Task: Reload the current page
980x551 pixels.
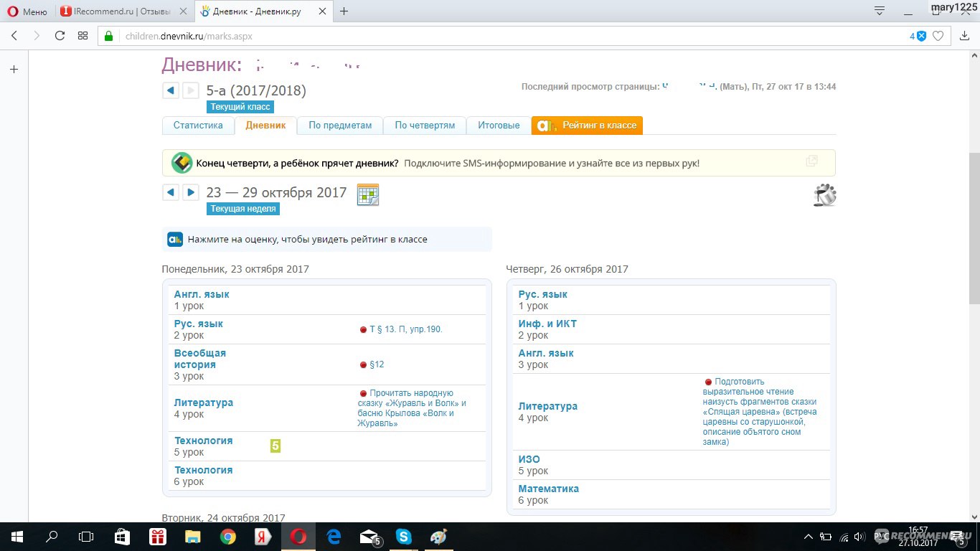Action: click(x=60, y=36)
